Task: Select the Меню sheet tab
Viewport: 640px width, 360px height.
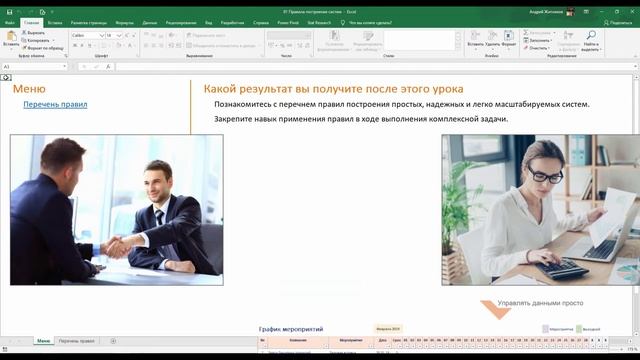Action: pyautogui.click(x=44, y=341)
